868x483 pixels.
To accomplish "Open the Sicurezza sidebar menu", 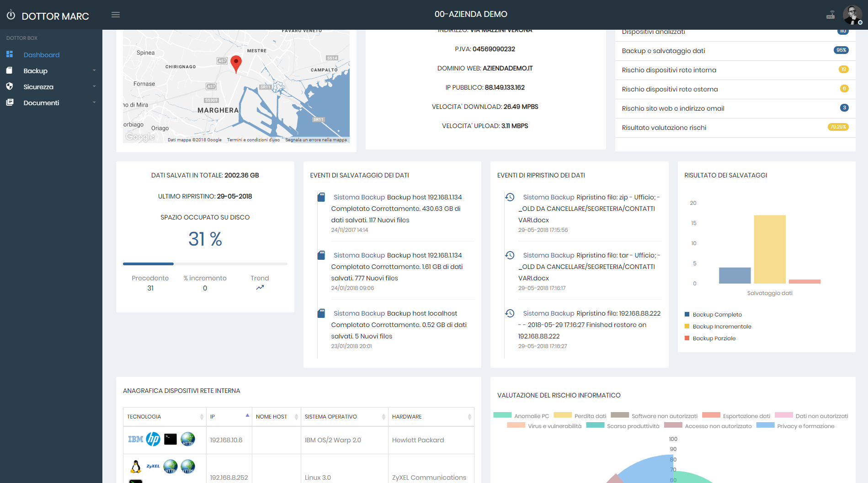I will pos(38,87).
